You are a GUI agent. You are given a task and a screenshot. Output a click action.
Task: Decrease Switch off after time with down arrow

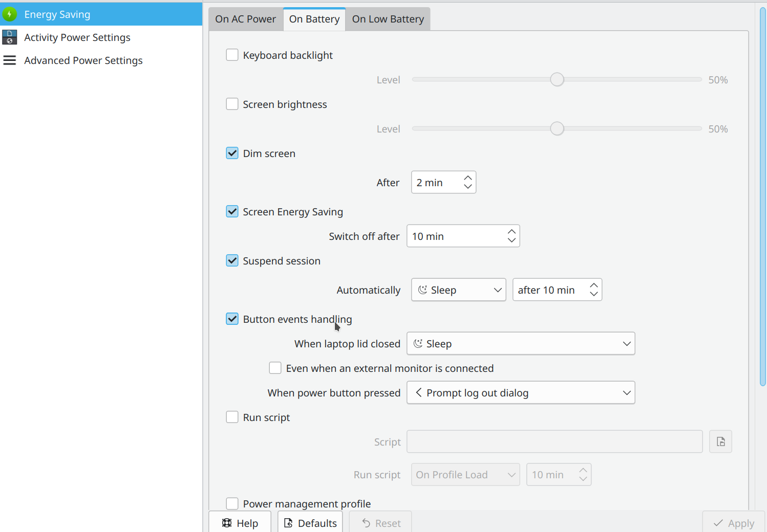pyautogui.click(x=512, y=240)
